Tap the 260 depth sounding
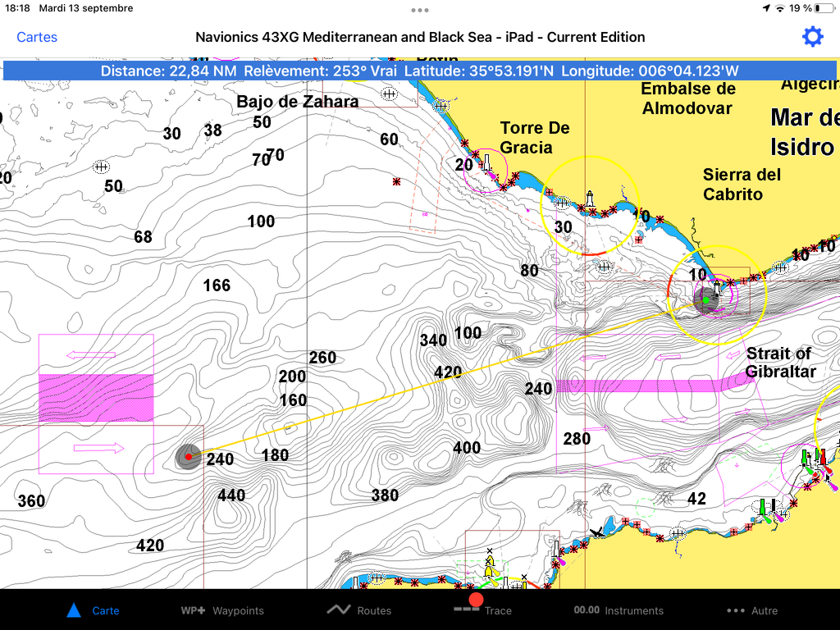Viewport: 840px width, 630px height. click(322, 358)
